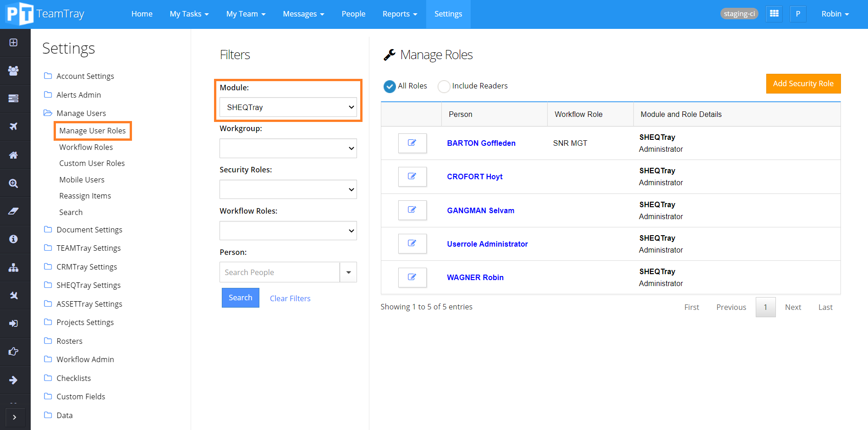Open BARTON Goffleden person link
Image resolution: width=868 pixels, height=430 pixels.
point(481,143)
